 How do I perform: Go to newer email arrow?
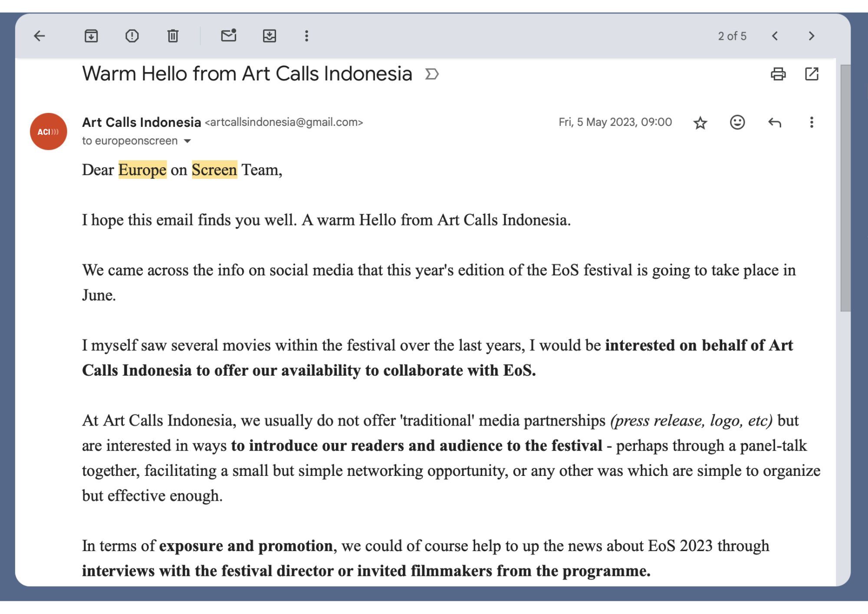pos(775,36)
